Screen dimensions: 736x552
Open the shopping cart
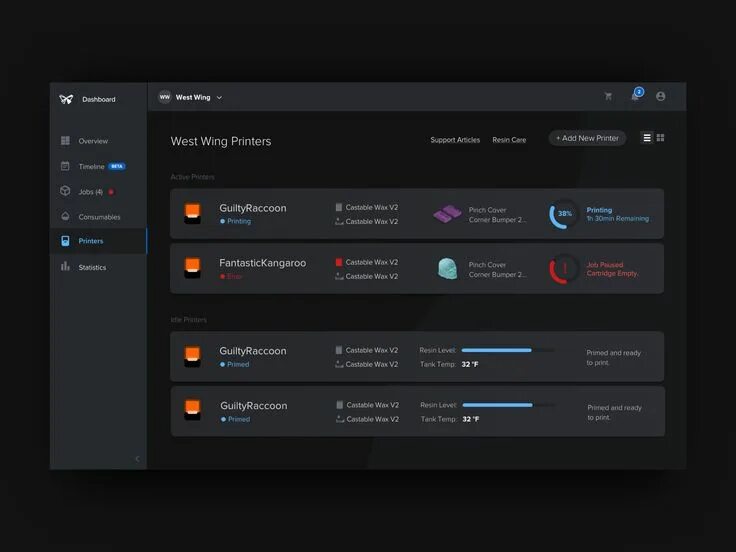pyautogui.click(x=608, y=96)
